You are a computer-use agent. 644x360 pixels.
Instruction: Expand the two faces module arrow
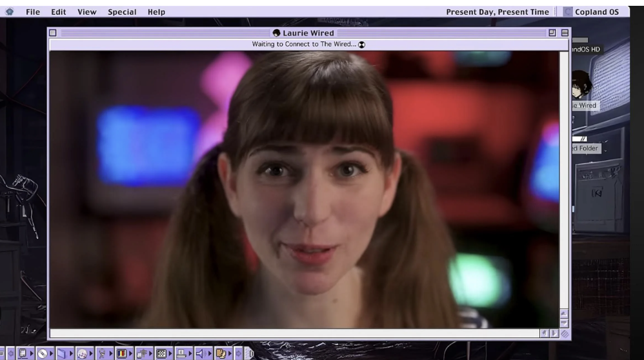pyautogui.click(x=230, y=353)
